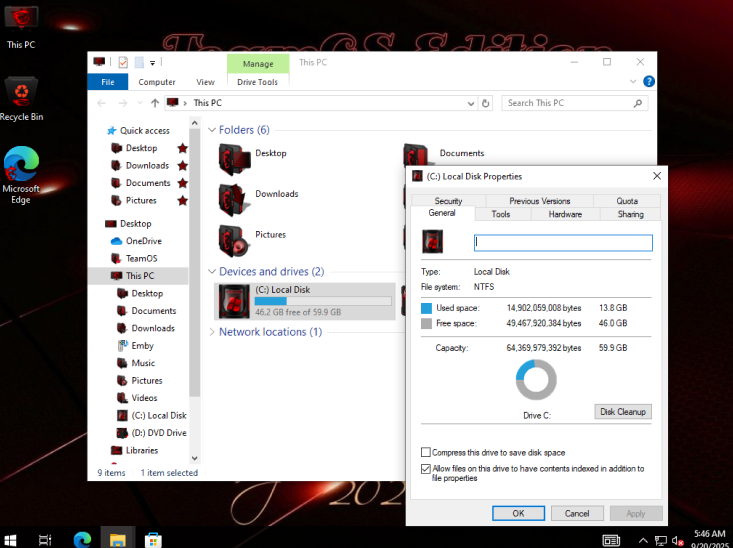Open the Customize Quick Access Toolbar dropdown

click(x=152, y=63)
